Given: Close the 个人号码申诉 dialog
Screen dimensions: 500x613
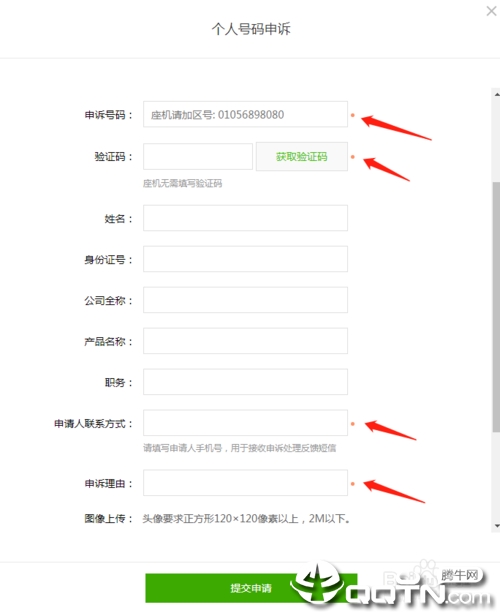Looking at the screenshot, I should tap(491, 11).
